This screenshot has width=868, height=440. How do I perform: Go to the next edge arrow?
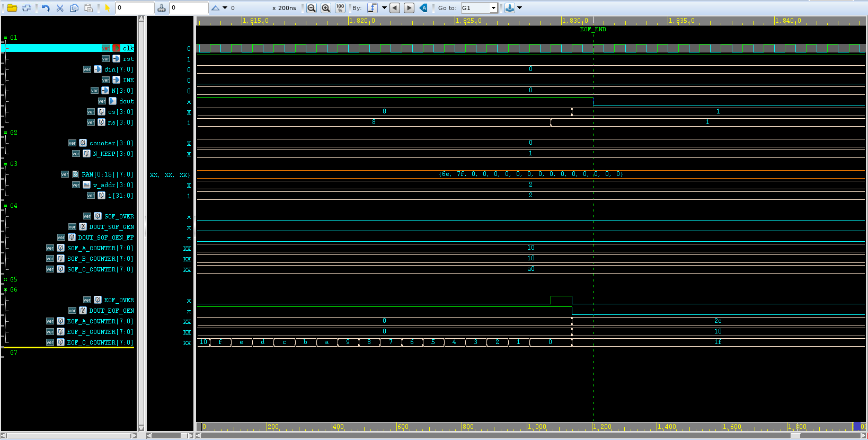click(409, 8)
